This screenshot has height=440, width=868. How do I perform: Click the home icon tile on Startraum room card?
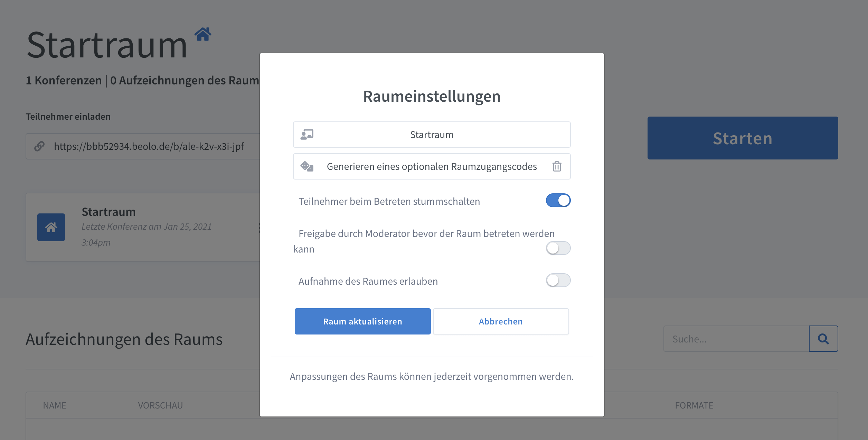51,227
